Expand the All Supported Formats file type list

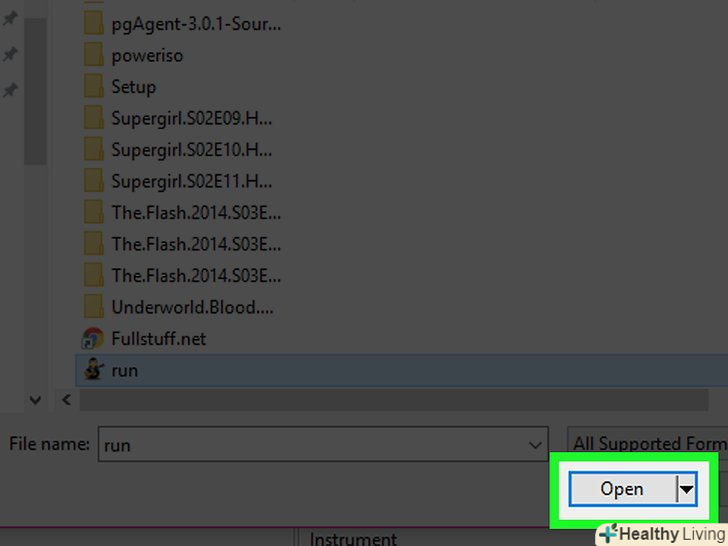pos(647,443)
